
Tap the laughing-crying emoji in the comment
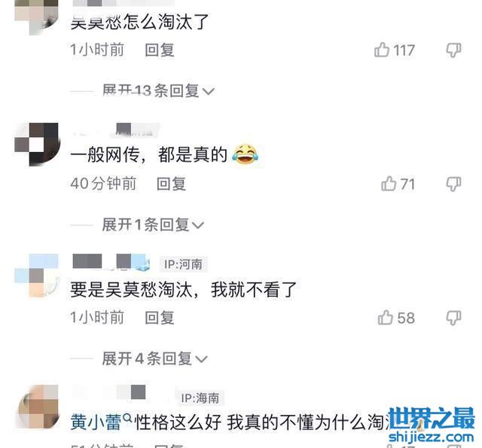click(245, 154)
